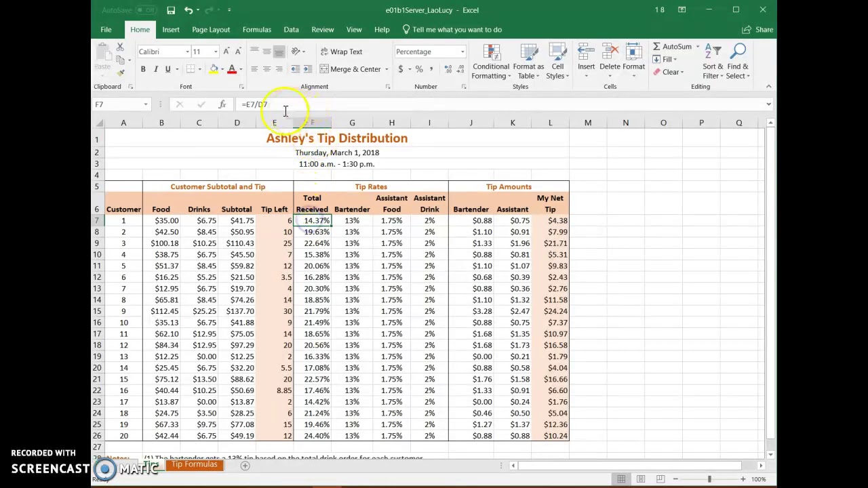Expand the formula bar
Image resolution: width=868 pixels, height=488 pixels.
[x=768, y=104]
